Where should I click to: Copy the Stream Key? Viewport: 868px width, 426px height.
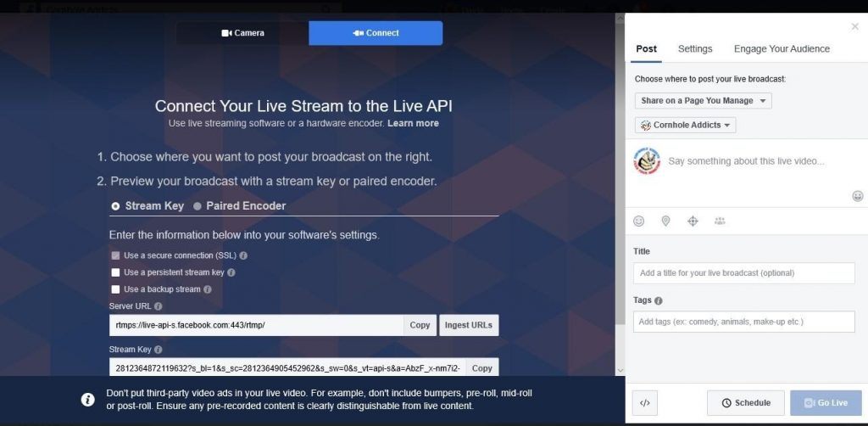(481, 367)
